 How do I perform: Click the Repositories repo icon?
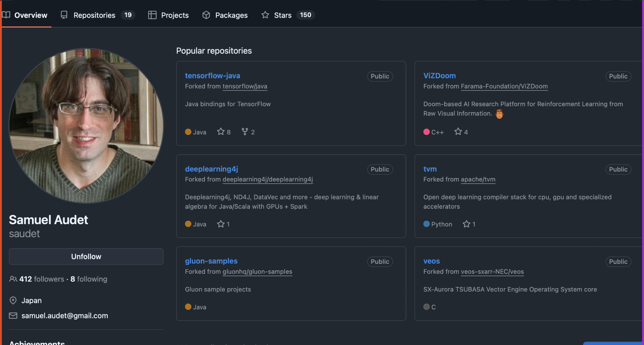64,15
